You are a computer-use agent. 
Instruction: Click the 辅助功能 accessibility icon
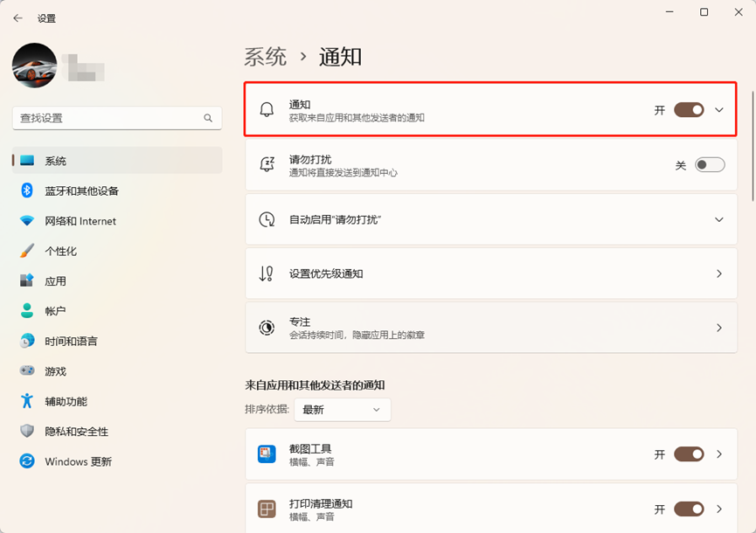pos(27,401)
